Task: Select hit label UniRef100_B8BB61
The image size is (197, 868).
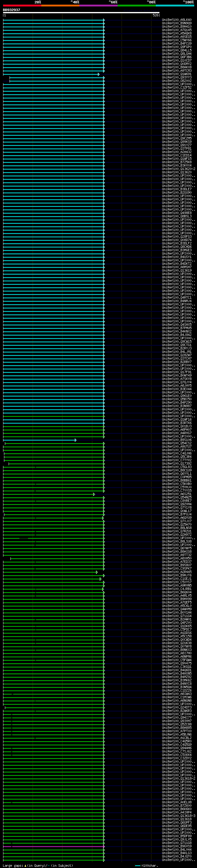Action: 177,481
